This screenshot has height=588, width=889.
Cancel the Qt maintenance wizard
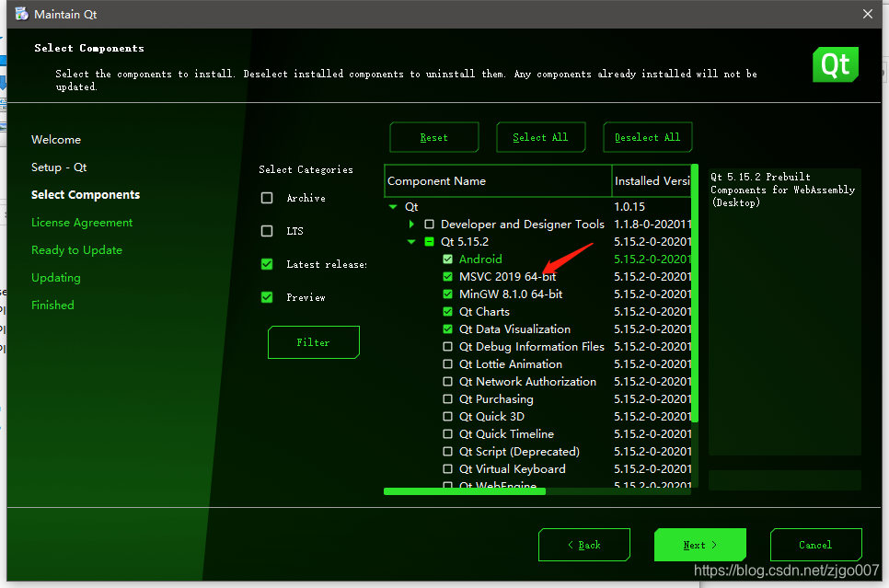[816, 545]
